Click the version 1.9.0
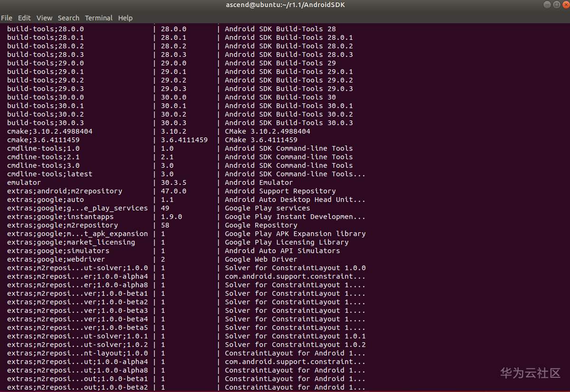Image resolution: width=570 pixels, height=392 pixels. (x=171, y=217)
